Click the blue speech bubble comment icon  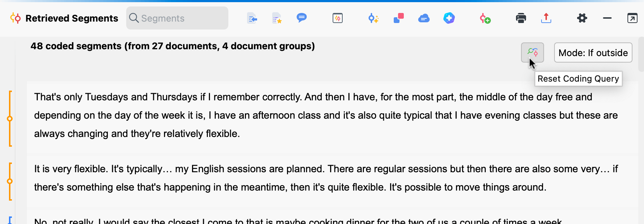point(301,18)
